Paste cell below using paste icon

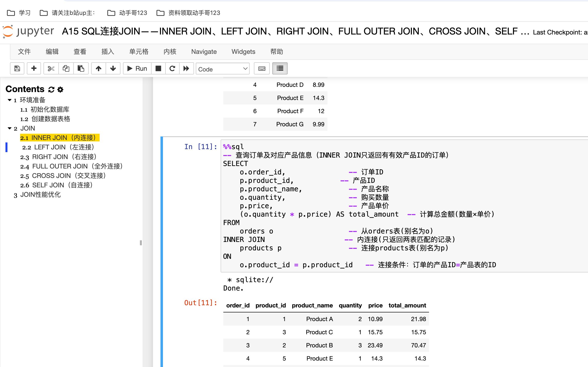[x=81, y=68]
